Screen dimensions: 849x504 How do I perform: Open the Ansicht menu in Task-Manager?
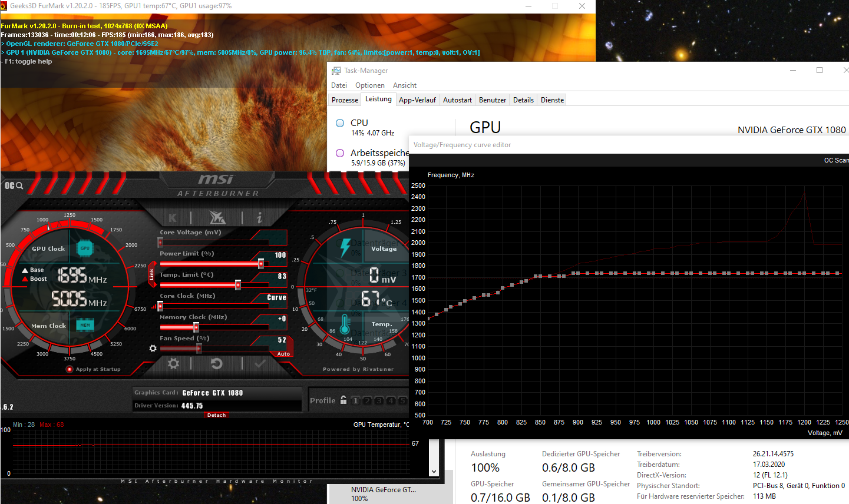point(405,85)
